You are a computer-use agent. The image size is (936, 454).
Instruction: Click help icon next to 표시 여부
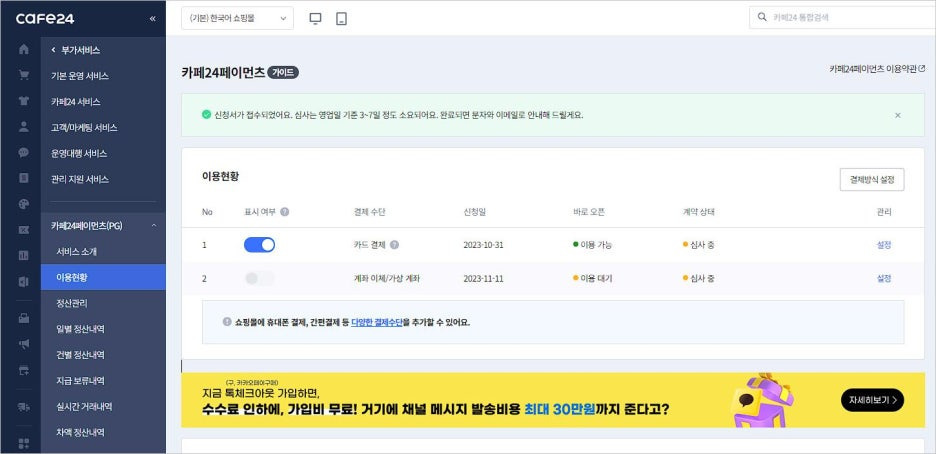[x=285, y=212]
